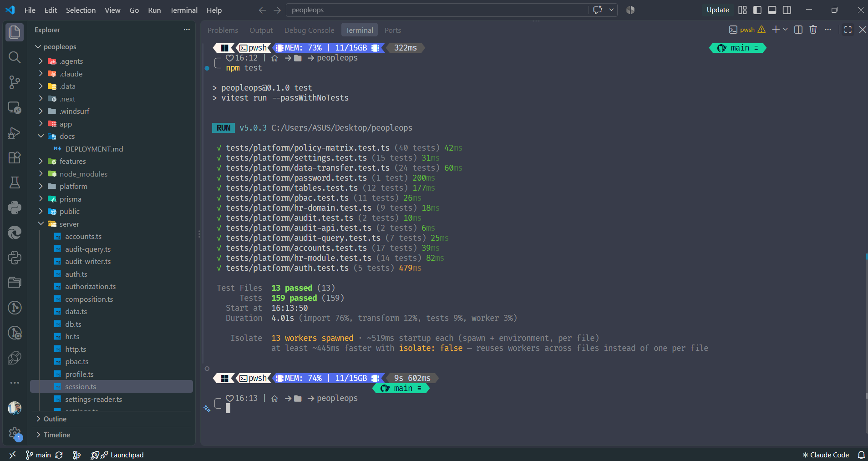Open the Accounts avatar icon
868x461 pixels.
(x=15, y=408)
